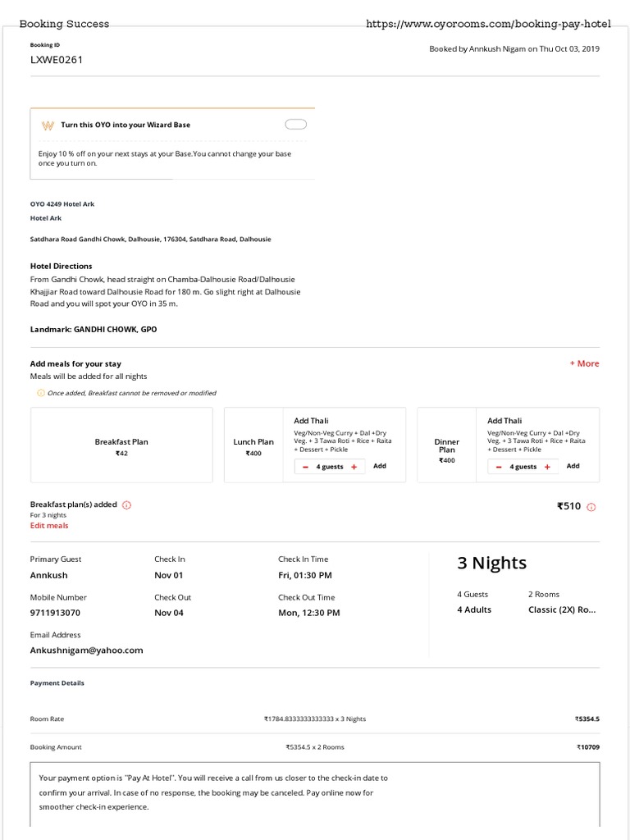The height and width of the screenshot is (840, 630).
Task: Click the Wizard crown logo icon
Action: tap(47, 126)
